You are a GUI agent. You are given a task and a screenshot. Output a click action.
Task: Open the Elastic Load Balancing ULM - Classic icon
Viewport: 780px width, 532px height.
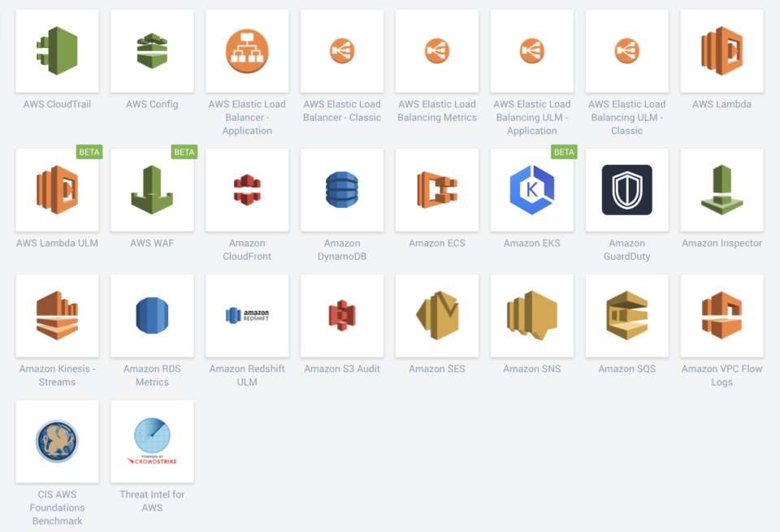pyautogui.click(x=627, y=50)
